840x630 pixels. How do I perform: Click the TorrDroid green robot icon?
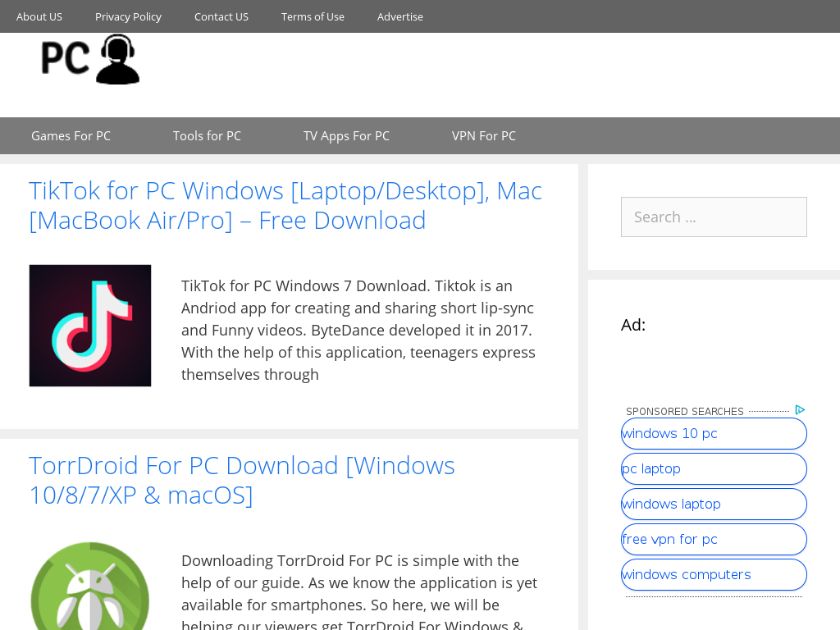pos(90,586)
